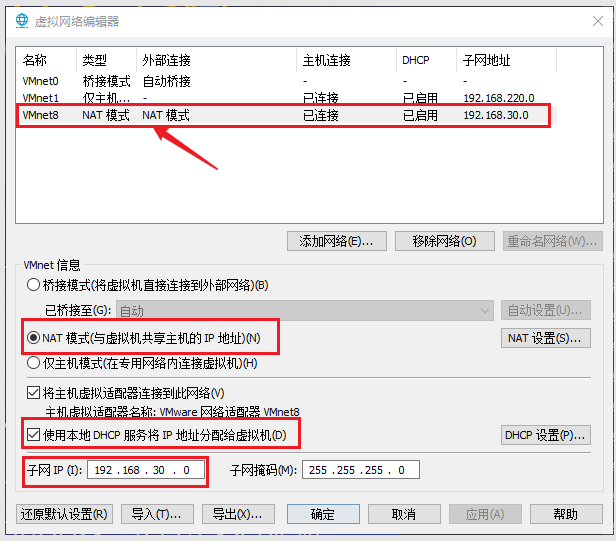Viewport: 616px width, 541px height.
Task: Click the 类型 column header
Action: (x=106, y=60)
